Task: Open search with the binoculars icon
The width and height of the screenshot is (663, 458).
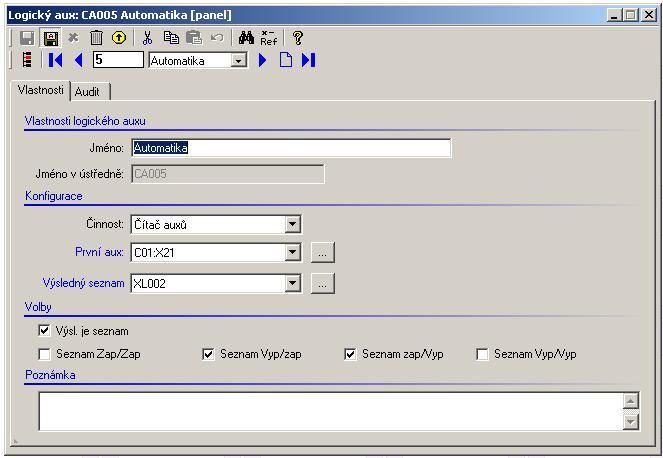Action: pos(246,38)
